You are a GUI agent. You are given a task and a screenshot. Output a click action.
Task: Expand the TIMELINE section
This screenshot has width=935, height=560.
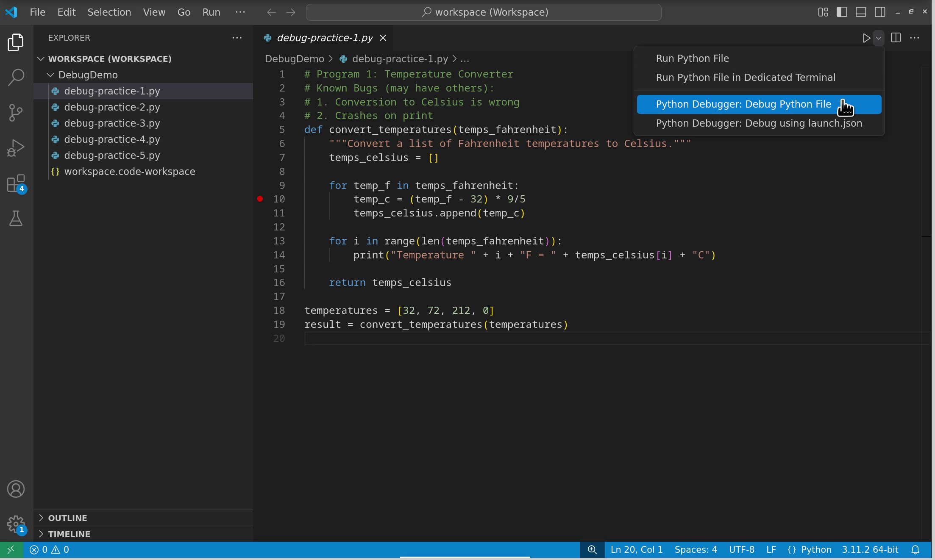[x=69, y=534]
